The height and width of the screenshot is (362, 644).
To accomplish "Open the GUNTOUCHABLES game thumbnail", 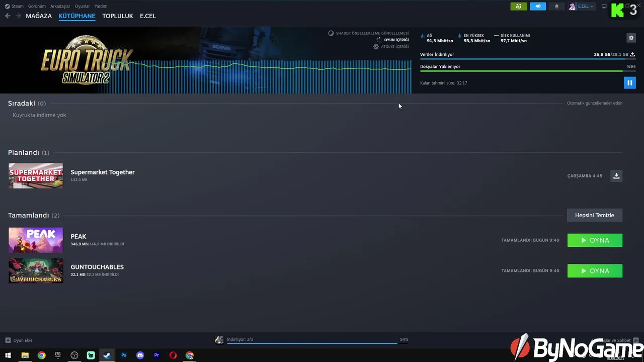I will [x=36, y=270].
